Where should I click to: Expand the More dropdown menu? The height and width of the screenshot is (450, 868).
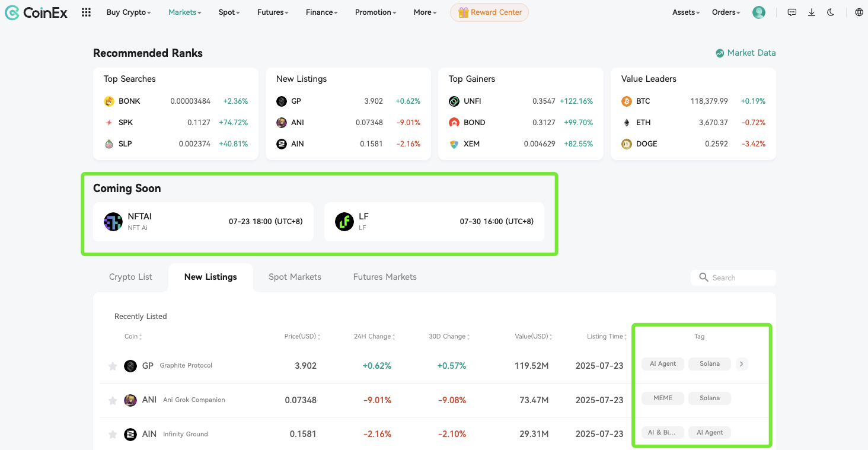pos(425,12)
